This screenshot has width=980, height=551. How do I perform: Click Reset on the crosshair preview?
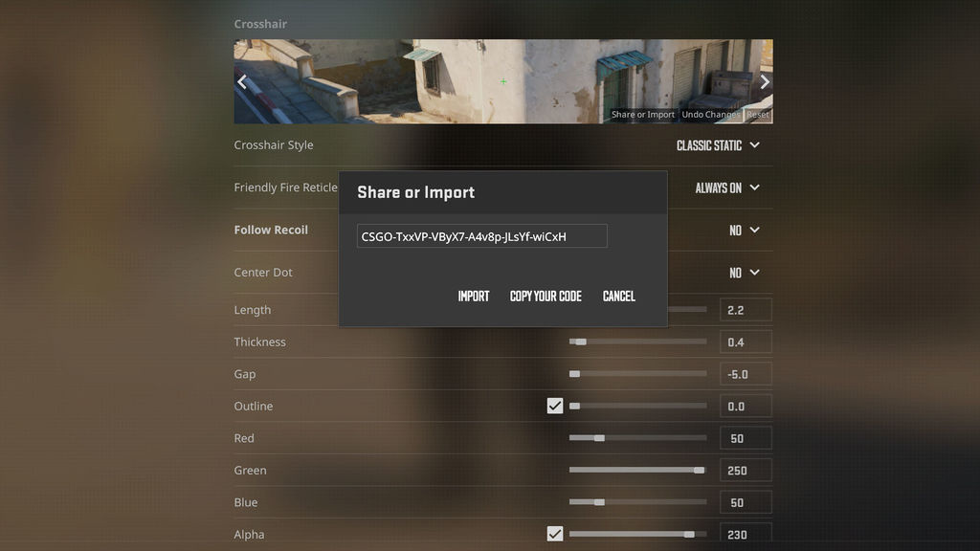click(758, 115)
